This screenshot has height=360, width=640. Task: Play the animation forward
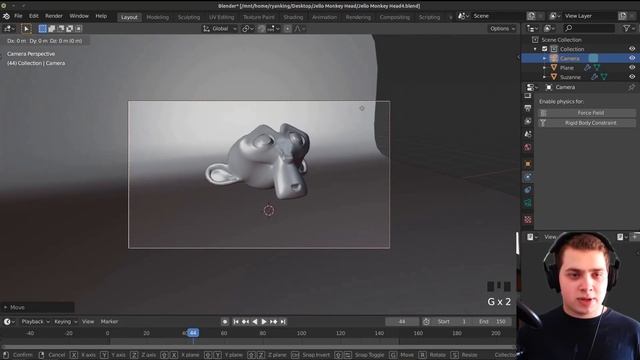pos(264,322)
